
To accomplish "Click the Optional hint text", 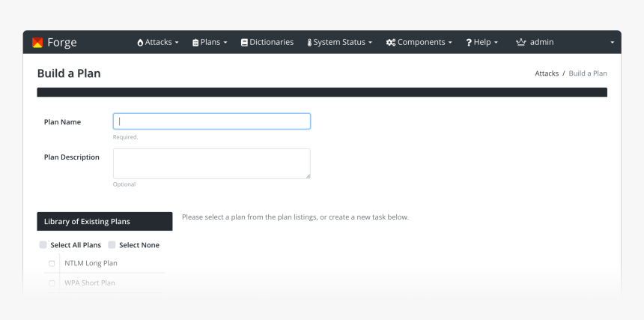I will point(124,184).
